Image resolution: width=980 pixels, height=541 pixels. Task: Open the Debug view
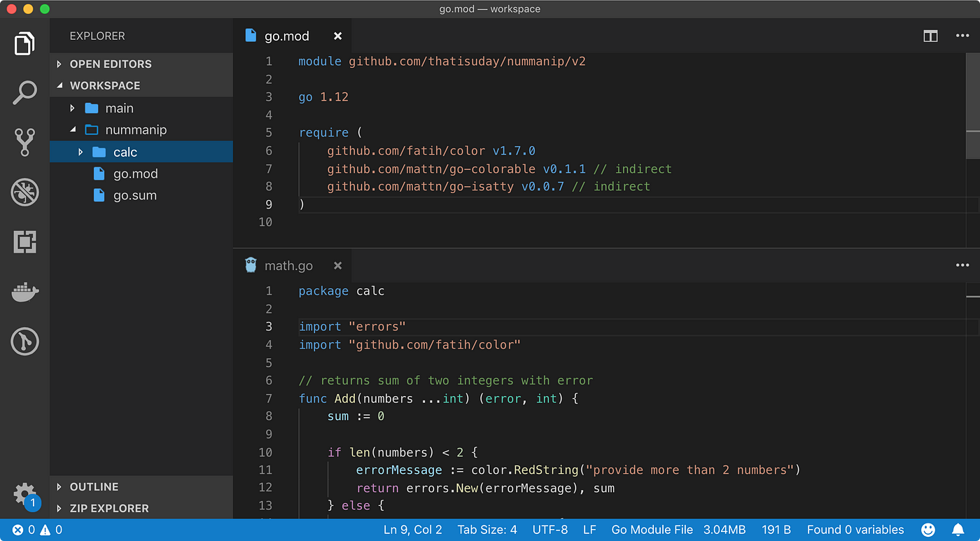click(x=24, y=192)
